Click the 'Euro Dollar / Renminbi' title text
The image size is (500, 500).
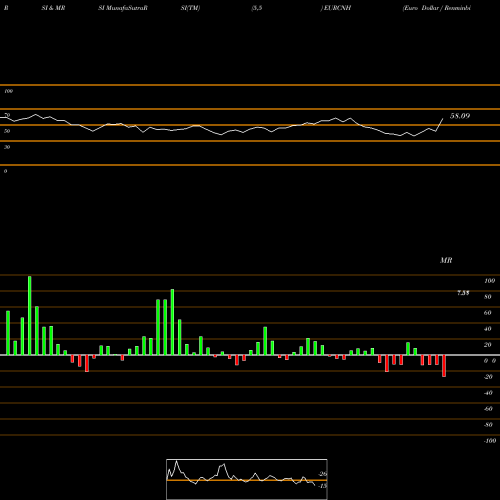point(437,8)
